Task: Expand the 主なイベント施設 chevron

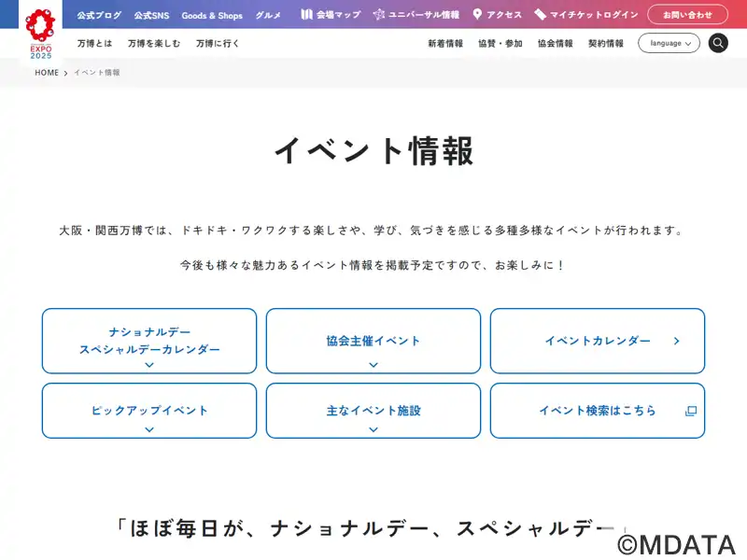Action: pos(373,429)
